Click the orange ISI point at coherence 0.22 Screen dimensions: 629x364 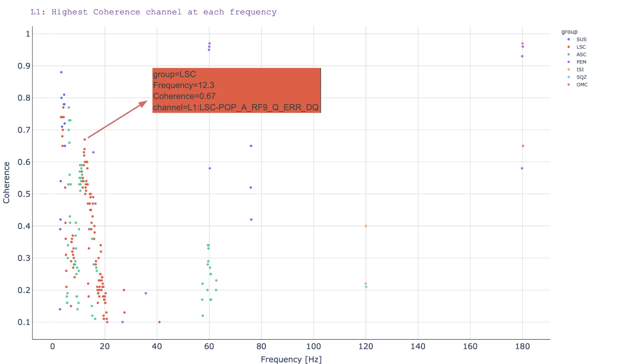tap(365, 284)
